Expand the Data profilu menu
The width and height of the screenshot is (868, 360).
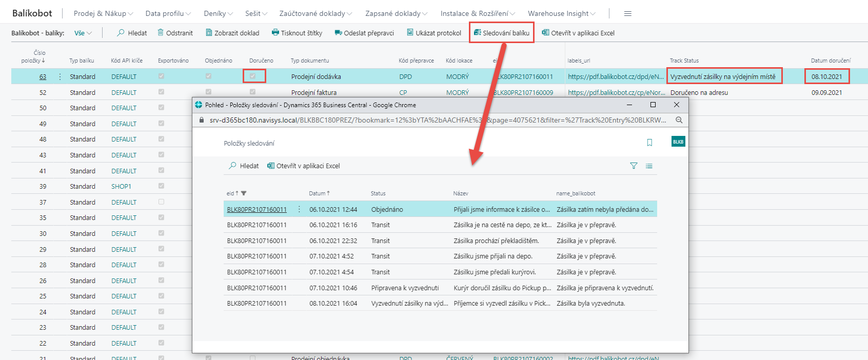(168, 13)
